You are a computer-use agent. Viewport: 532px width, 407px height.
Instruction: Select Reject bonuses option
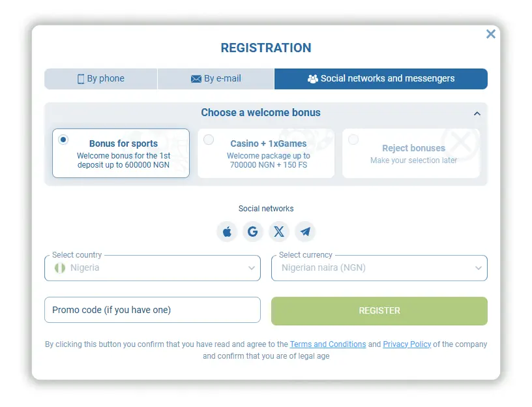(x=411, y=153)
